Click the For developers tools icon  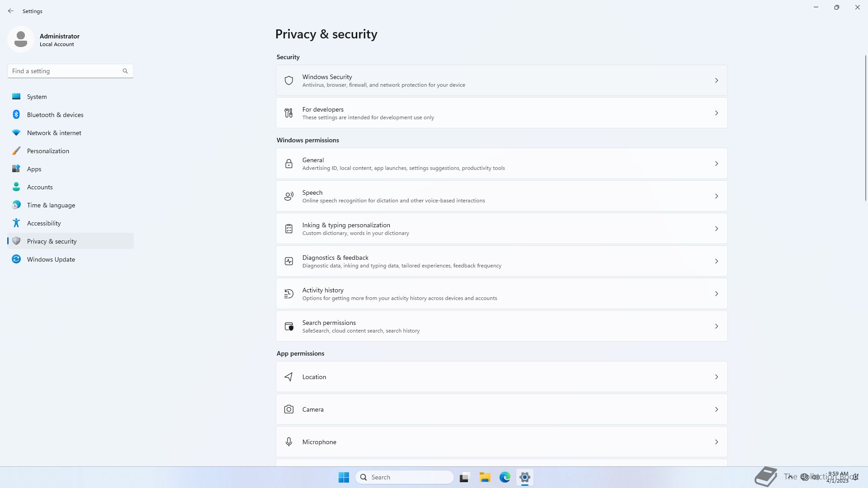pyautogui.click(x=289, y=113)
